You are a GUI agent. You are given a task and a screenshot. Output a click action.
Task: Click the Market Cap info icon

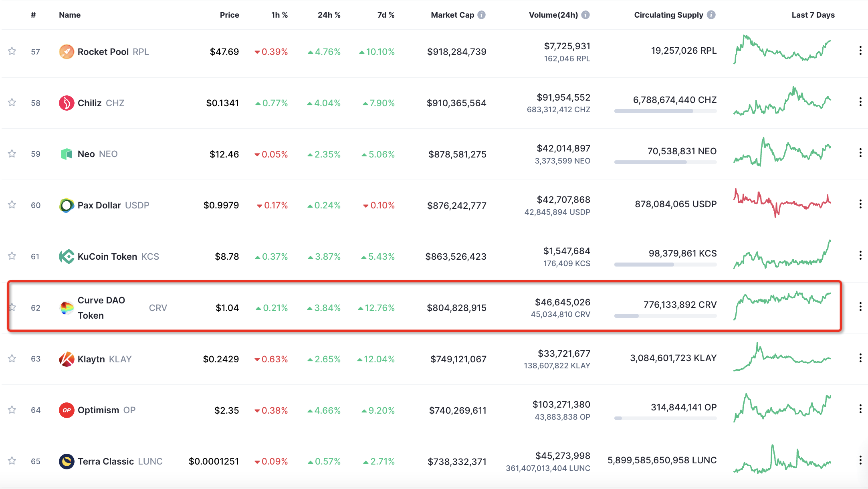click(482, 15)
